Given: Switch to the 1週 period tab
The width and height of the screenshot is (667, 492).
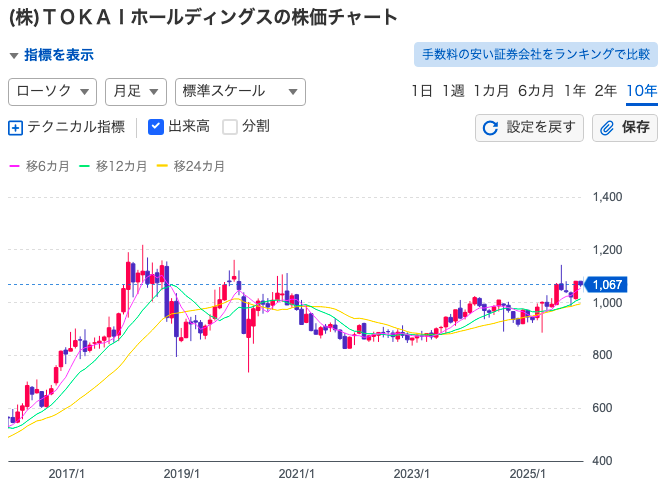Looking at the screenshot, I should point(453,91).
